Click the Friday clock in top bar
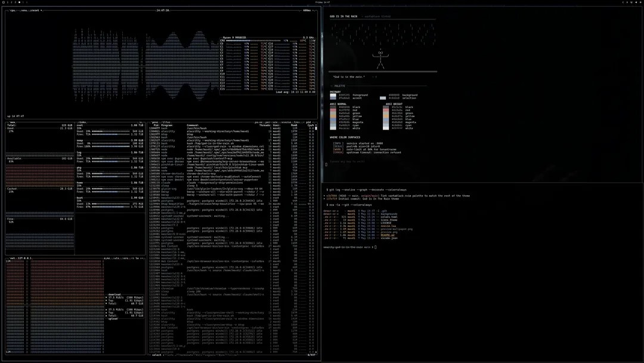Viewport: 644px width, 363px height. [x=323, y=2]
